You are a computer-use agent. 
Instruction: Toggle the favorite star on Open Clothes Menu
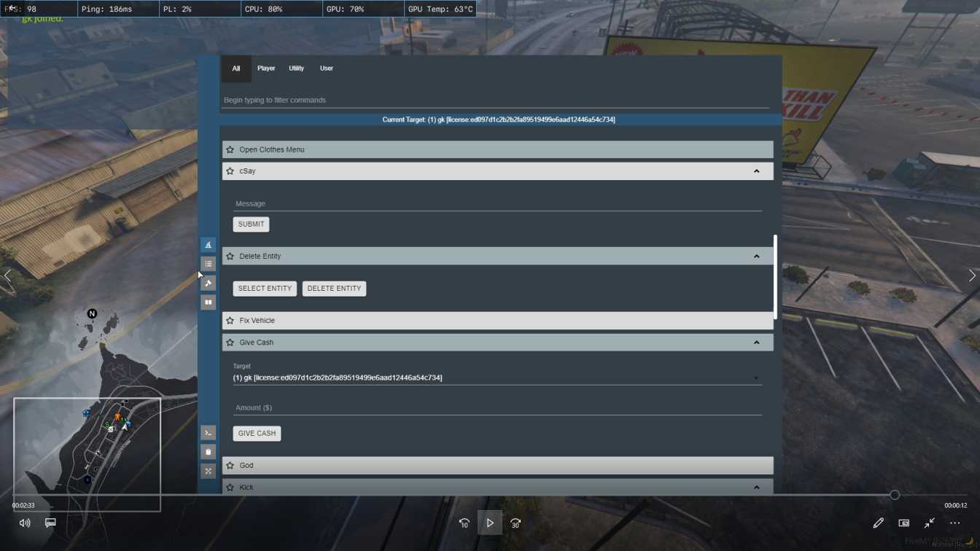click(230, 149)
